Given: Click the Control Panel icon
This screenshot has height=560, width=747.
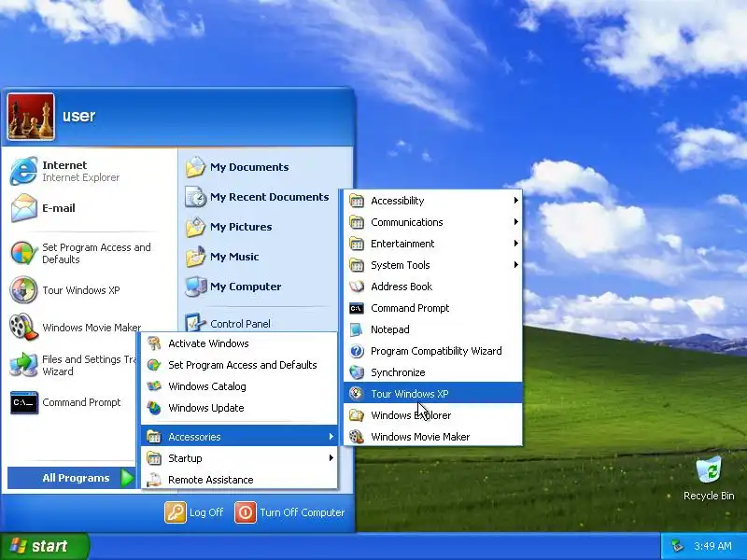Looking at the screenshot, I should tap(195, 323).
